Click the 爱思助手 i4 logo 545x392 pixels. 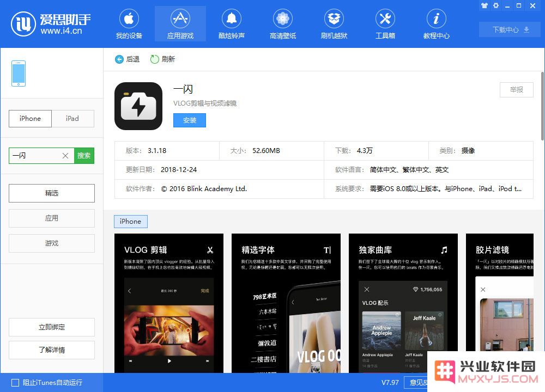(x=51, y=23)
